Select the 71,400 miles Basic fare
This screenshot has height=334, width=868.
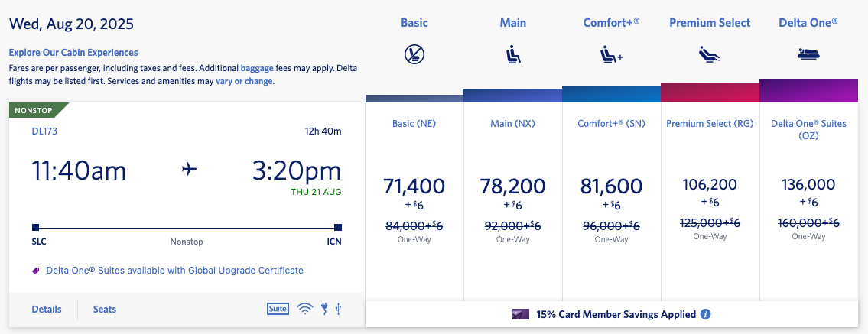[414, 186]
